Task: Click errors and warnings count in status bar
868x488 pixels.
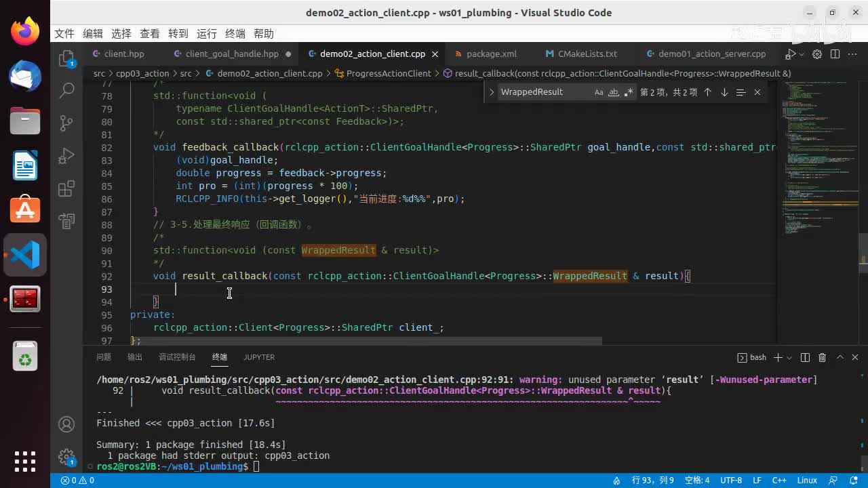Action: [x=77, y=481]
